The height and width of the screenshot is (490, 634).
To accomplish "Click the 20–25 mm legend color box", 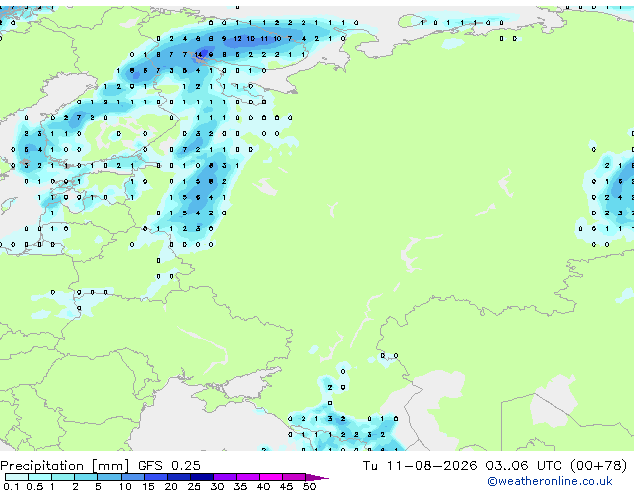I will [x=178, y=477].
